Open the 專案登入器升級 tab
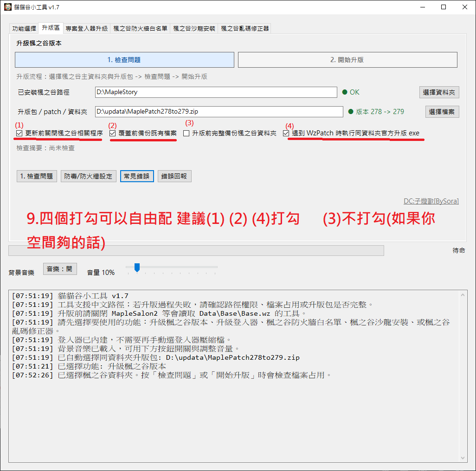Screen dimensions: 476x471 87,28
